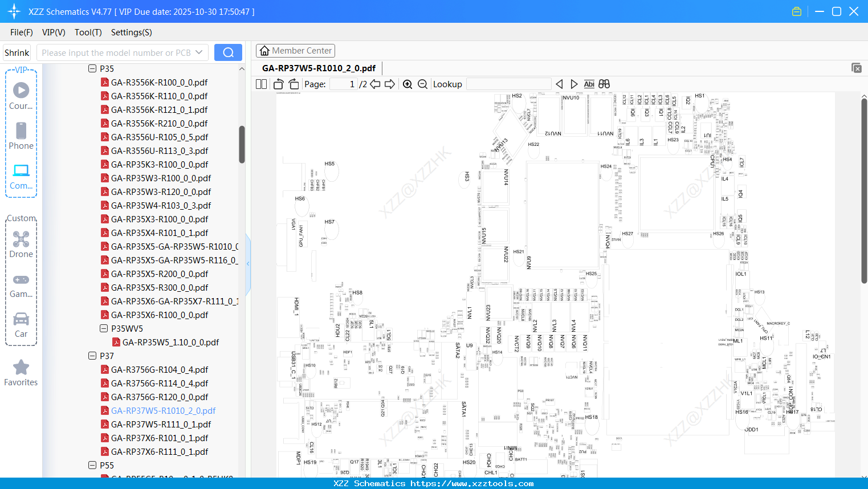This screenshot has height=489, width=868.
Task: Toggle whole-word match (Abi) option
Action: (x=589, y=84)
